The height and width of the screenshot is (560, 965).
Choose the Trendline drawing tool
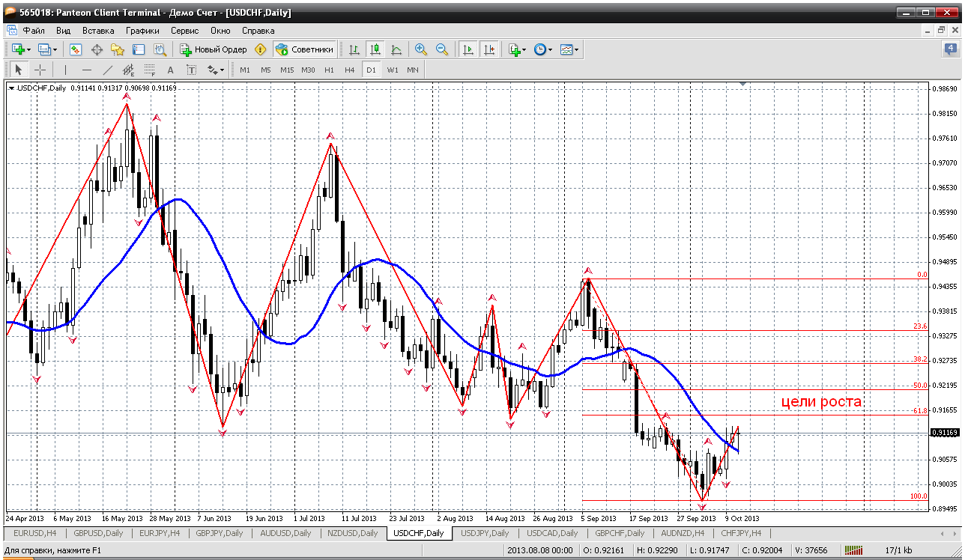tap(108, 70)
